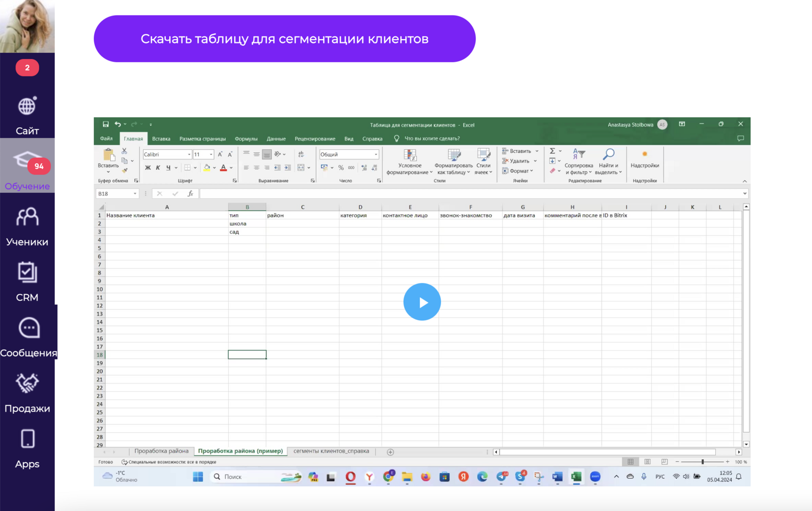Screen dimensions: 812x511
Task: Open Сообщения chat section
Action: pyautogui.click(x=29, y=338)
